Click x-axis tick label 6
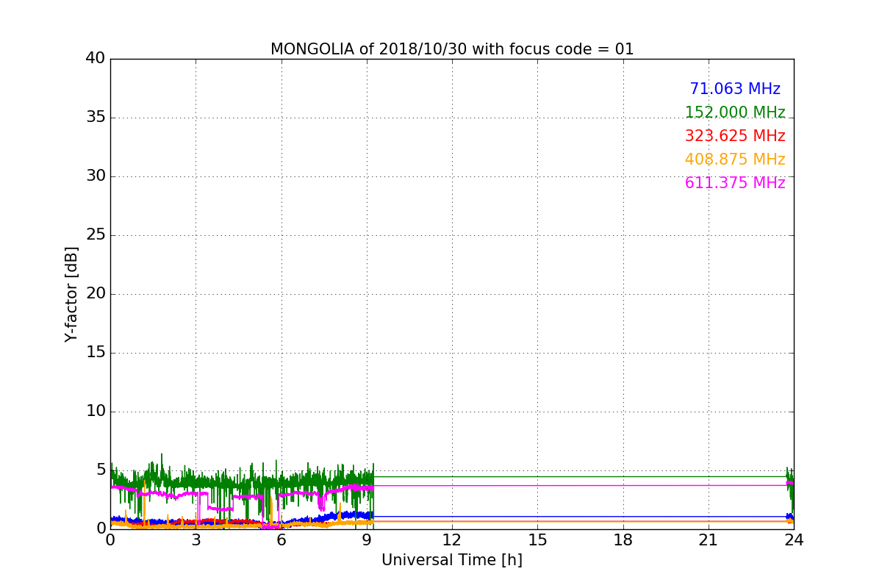 282,539
